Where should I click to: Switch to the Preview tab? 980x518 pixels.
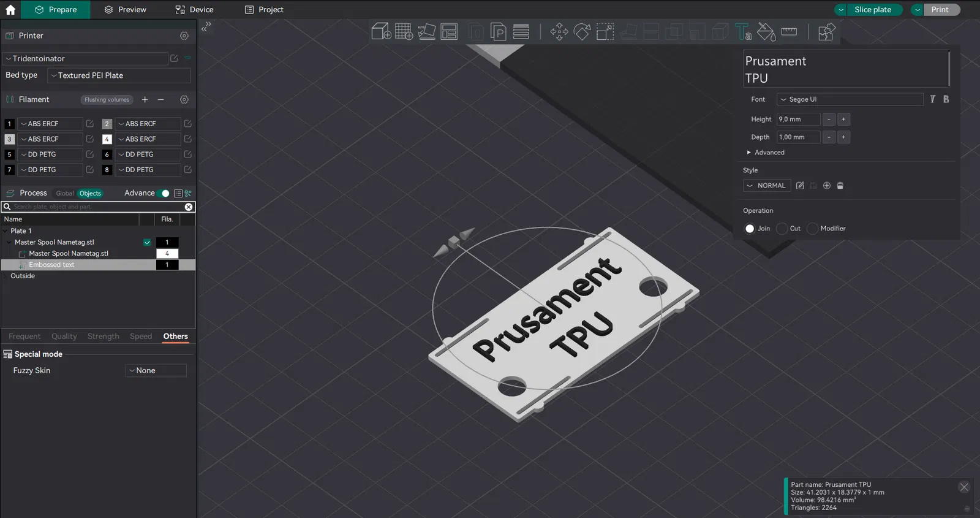tap(125, 10)
